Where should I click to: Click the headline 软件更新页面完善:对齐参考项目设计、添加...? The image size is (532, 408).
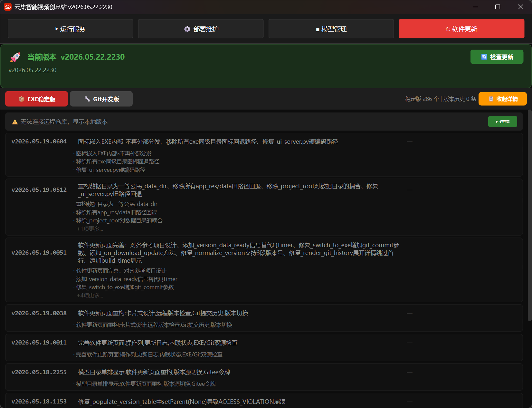point(239,253)
